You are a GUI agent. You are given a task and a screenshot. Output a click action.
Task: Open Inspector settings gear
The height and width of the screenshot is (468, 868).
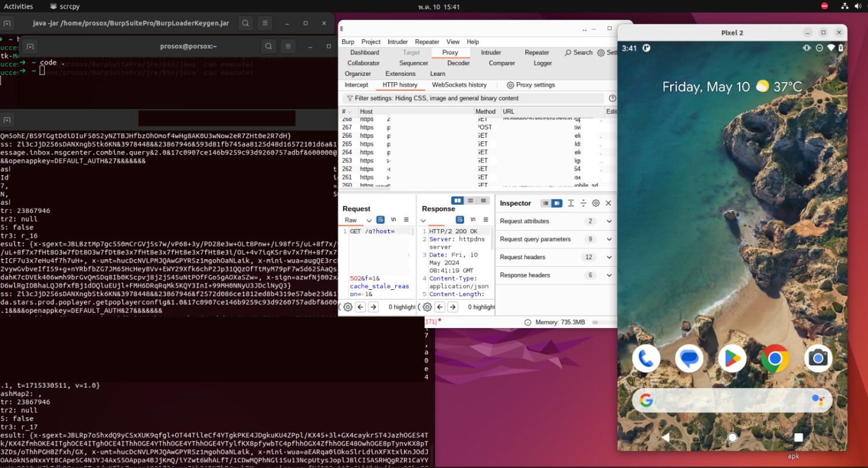[x=595, y=203]
